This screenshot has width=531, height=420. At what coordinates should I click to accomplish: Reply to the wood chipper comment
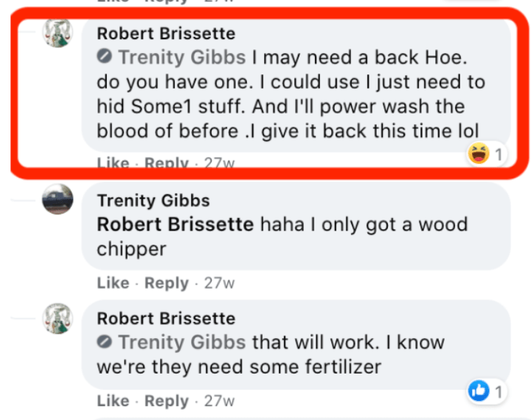click(x=166, y=283)
